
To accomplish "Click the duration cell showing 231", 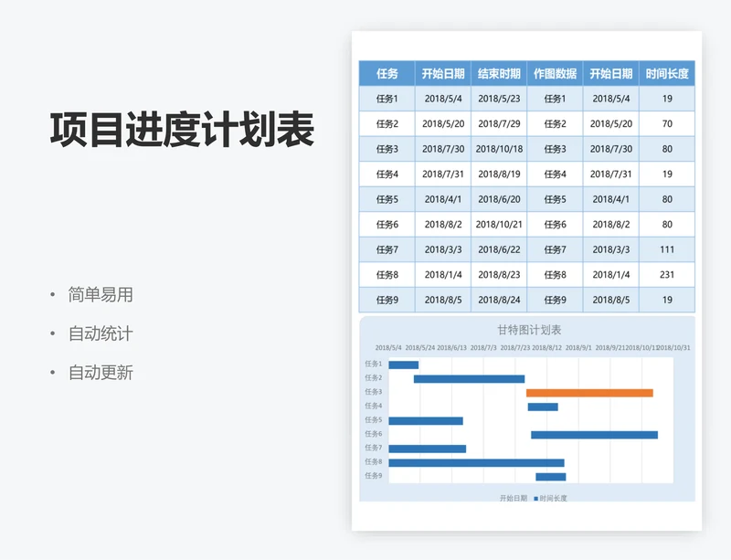I will (667, 275).
